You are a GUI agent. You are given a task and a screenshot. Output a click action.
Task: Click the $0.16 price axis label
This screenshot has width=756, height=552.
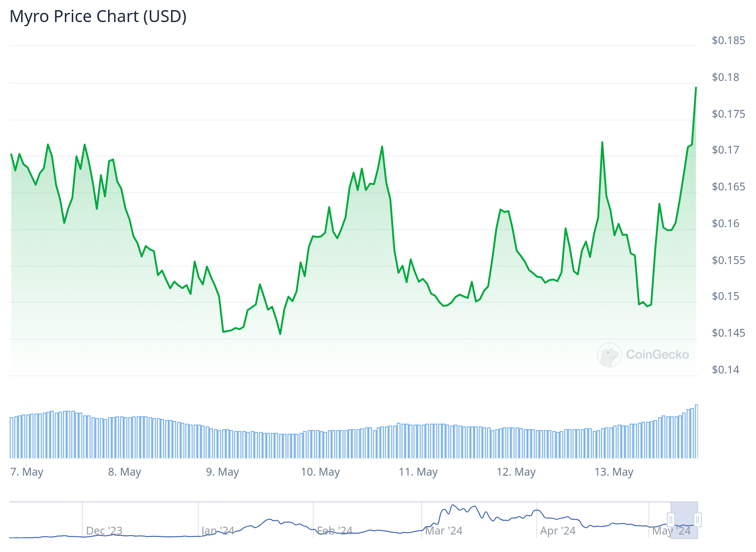(726, 224)
